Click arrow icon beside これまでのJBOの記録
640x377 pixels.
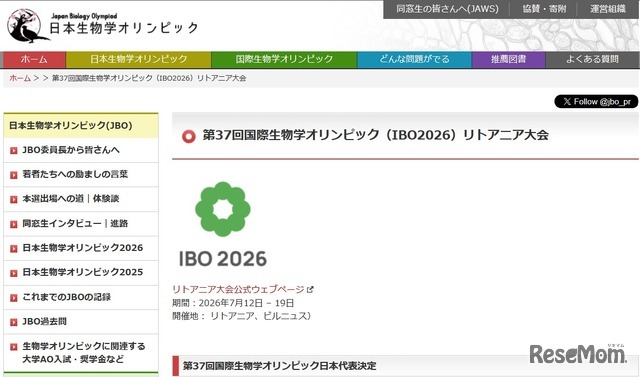point(14,297)
